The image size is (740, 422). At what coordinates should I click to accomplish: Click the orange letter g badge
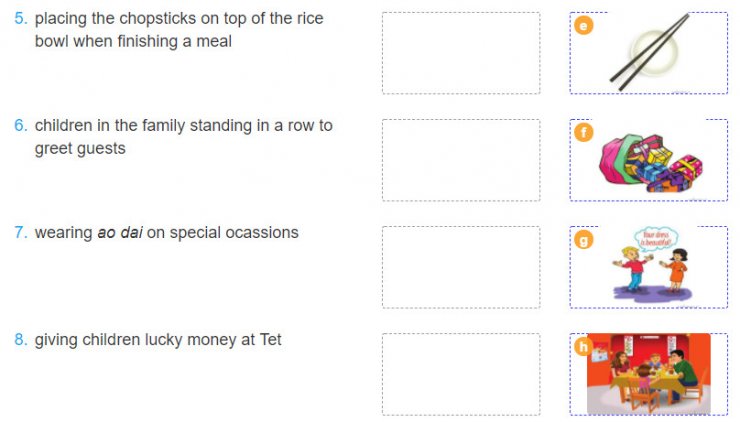point(584,240)
